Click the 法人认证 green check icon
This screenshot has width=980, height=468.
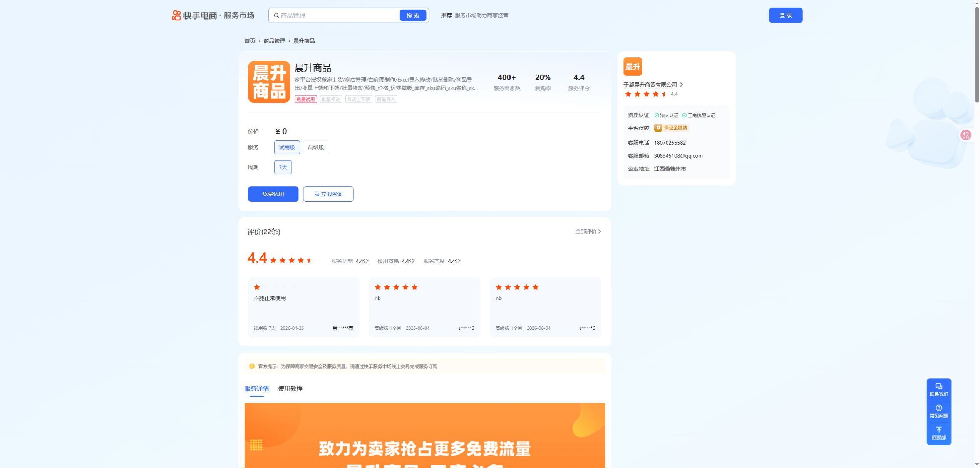[x=657, y=115]
